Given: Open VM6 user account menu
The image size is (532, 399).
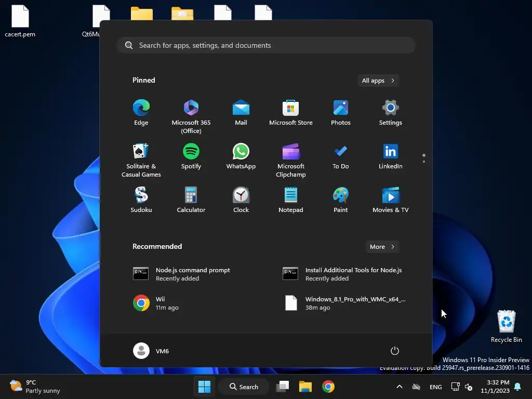Looking at the screenshot, I should [151, 351].
